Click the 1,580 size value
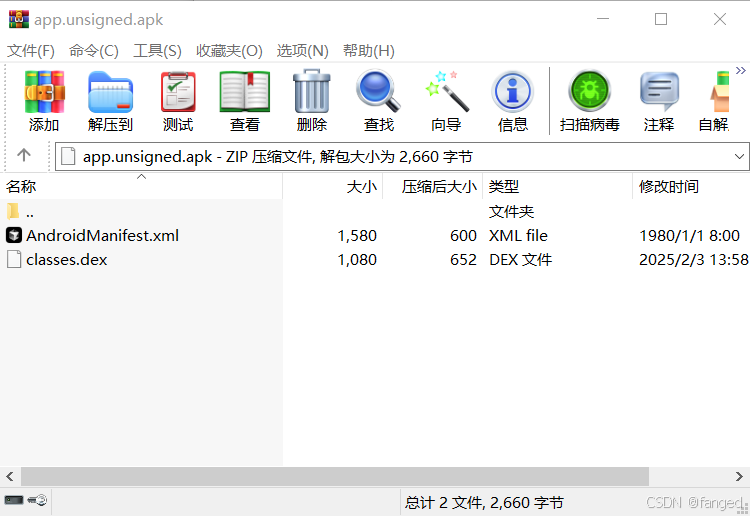 click(x=357, y=235)
